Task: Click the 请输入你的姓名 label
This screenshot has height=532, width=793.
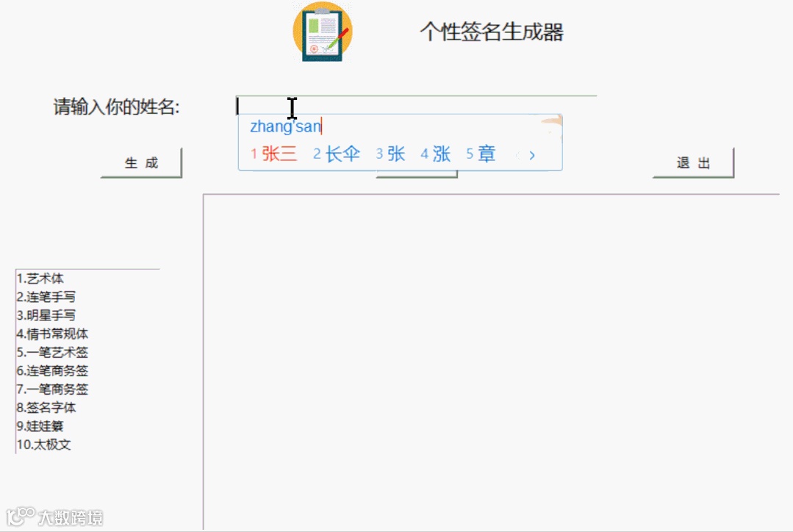Action: (x=116, y=107)
